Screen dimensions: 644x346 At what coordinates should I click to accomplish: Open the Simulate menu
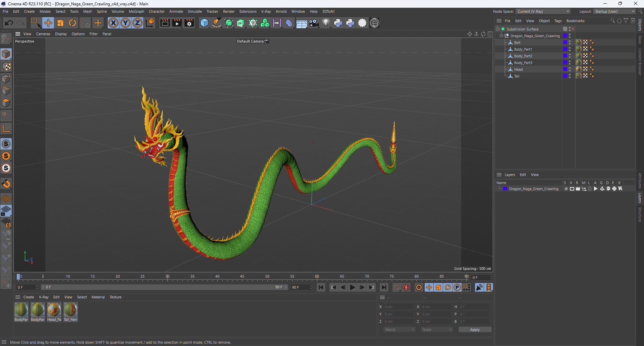[195, 11]
